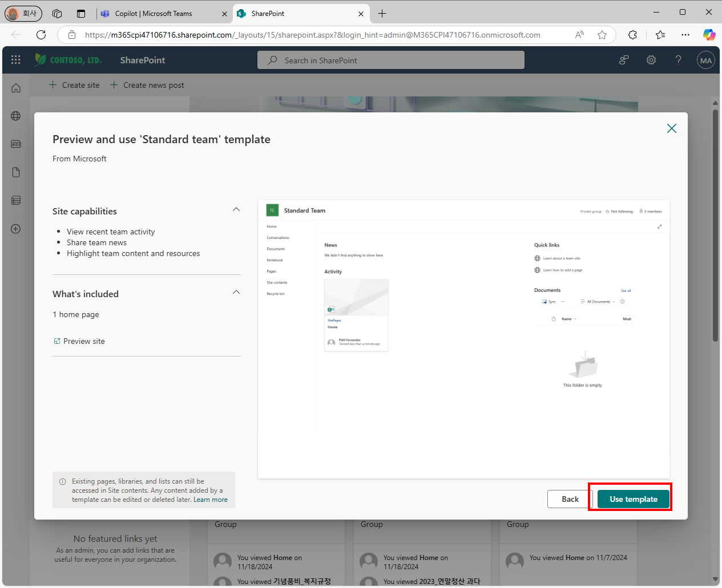Image resolution: width=722 pixels, height=588 pixels.
Task: Open the browser Workspaces icon
Action: tap(57, 13)
